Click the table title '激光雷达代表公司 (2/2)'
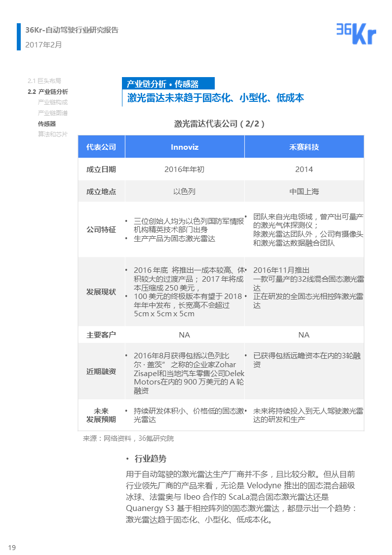392x555 pixels. [219, 124]
